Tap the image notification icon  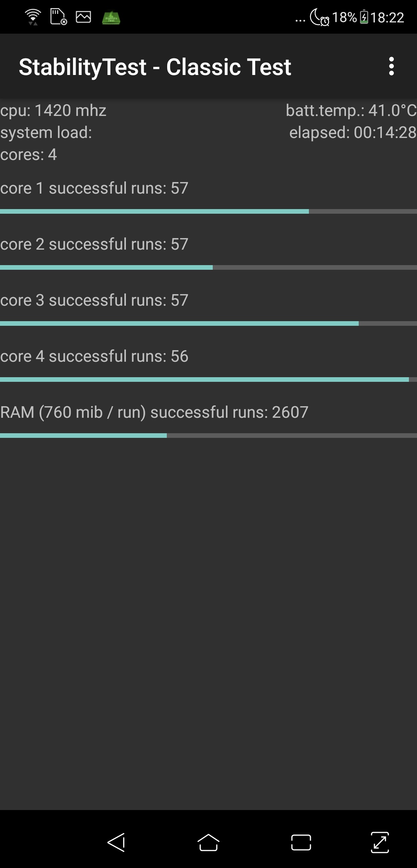pyautogui.click(x=83, y=17)
